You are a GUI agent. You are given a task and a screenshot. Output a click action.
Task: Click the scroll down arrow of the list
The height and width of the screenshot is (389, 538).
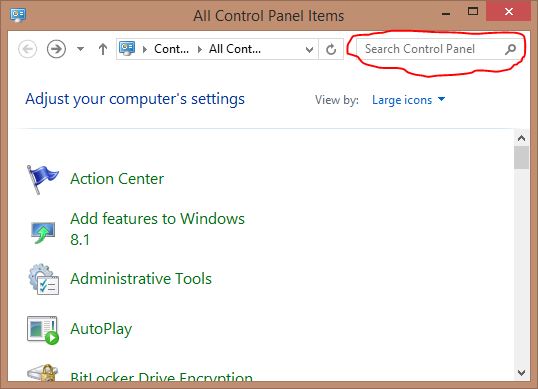[x=522, y=373]
